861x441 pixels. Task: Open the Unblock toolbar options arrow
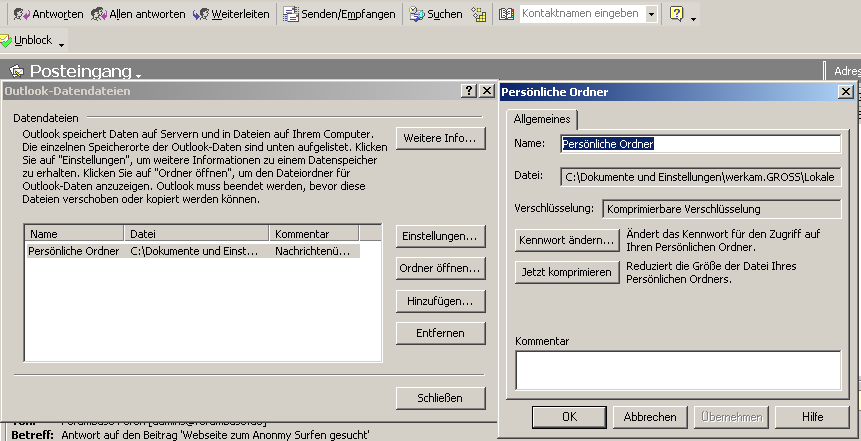(x=61, y=44)
